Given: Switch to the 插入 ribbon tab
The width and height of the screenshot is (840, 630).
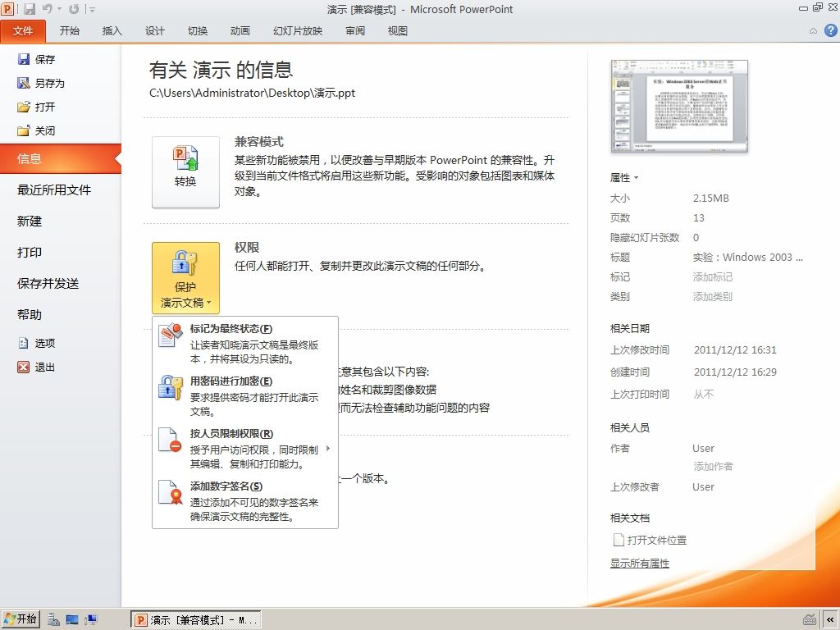Looking at the screenshot, I should pos(112,31).
